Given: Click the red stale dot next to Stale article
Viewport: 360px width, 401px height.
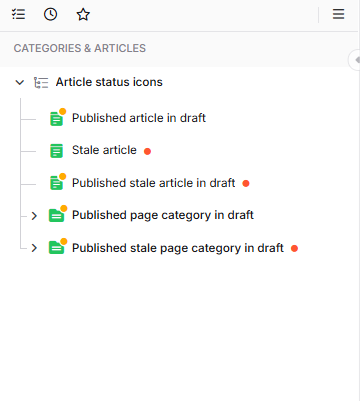Looking at the screenshot, I should (147, 151).
